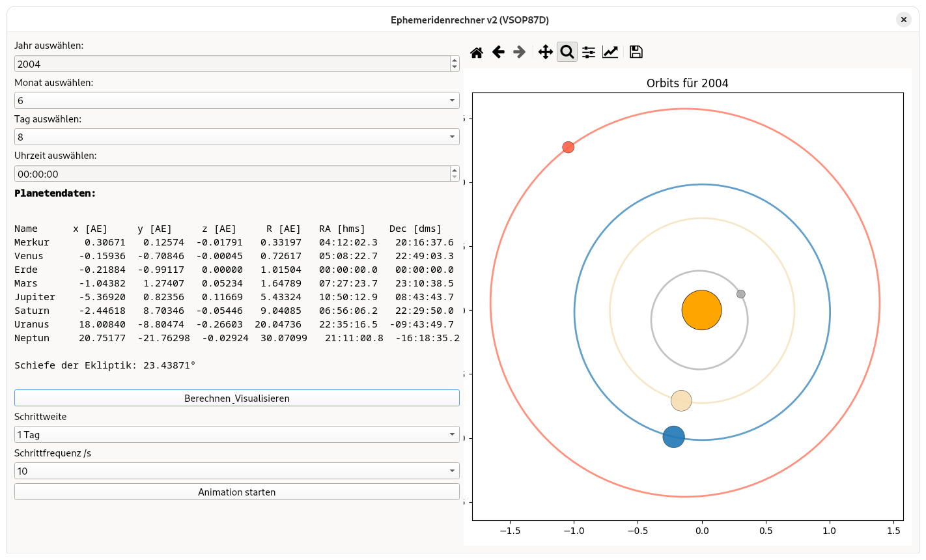Open the Tag auswählen dropdown
Image resolution: width=926 pixels, height=560 pixels.
[x=237, y=137]
